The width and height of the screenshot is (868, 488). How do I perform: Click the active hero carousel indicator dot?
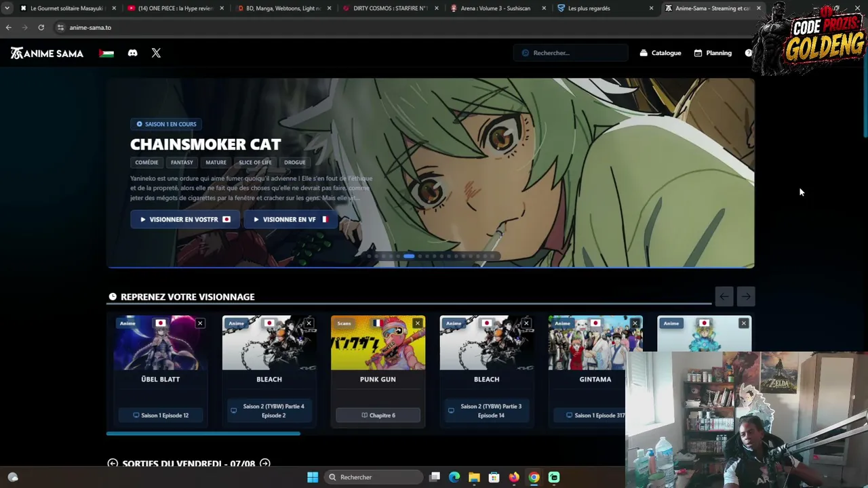pyautogui.click(x=409, y=256)
